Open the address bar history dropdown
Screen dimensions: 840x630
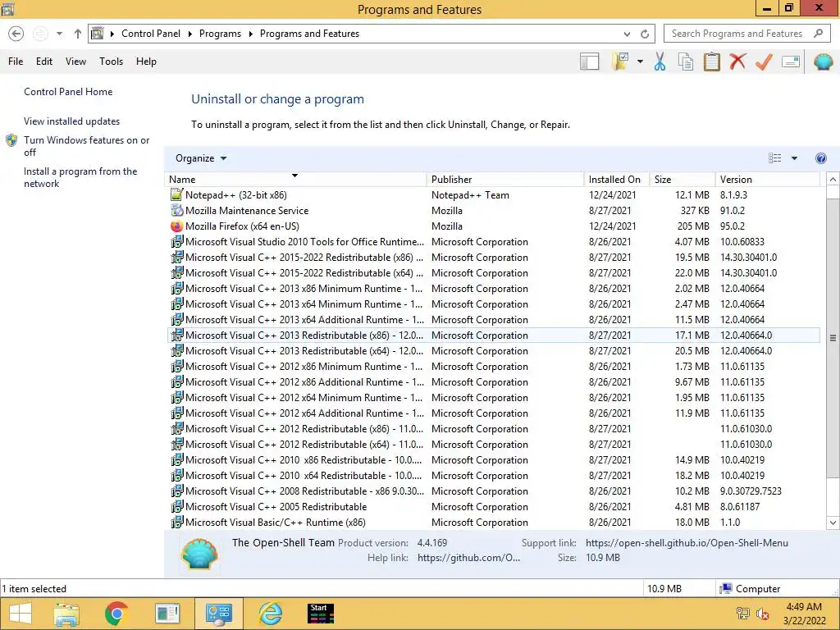pos(627,34)
